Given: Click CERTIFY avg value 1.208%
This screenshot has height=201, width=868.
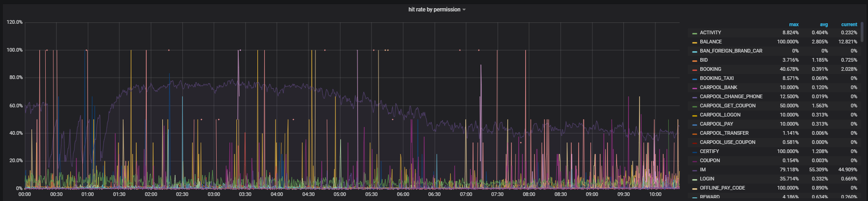Looking at the screenshot, I should click(x=820, y=151).
